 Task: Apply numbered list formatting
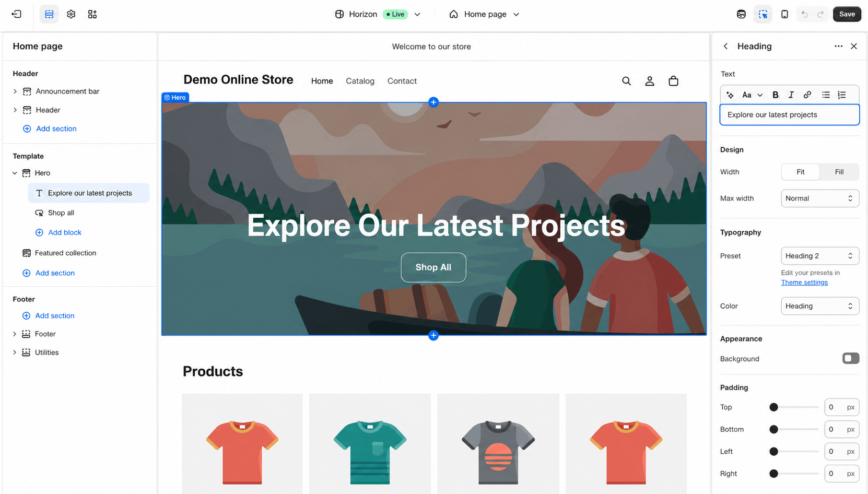pyautogui.click(x=842, y=95)
